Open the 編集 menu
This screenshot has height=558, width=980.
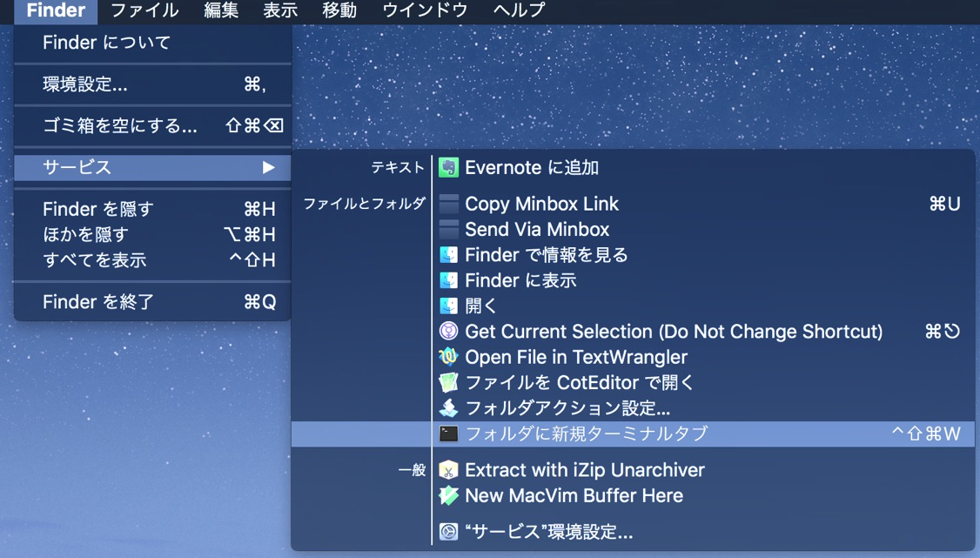[220, 10]
